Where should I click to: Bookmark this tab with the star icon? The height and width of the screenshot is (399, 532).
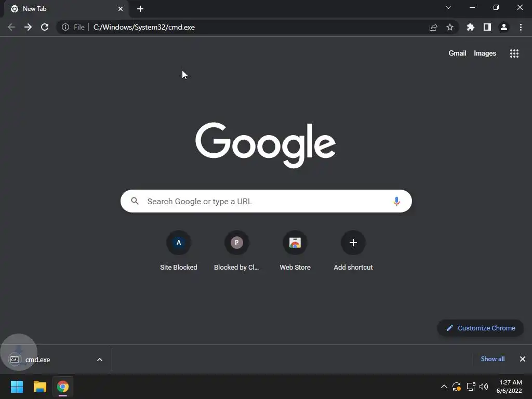pyautogui.click(x=450, y=27)
